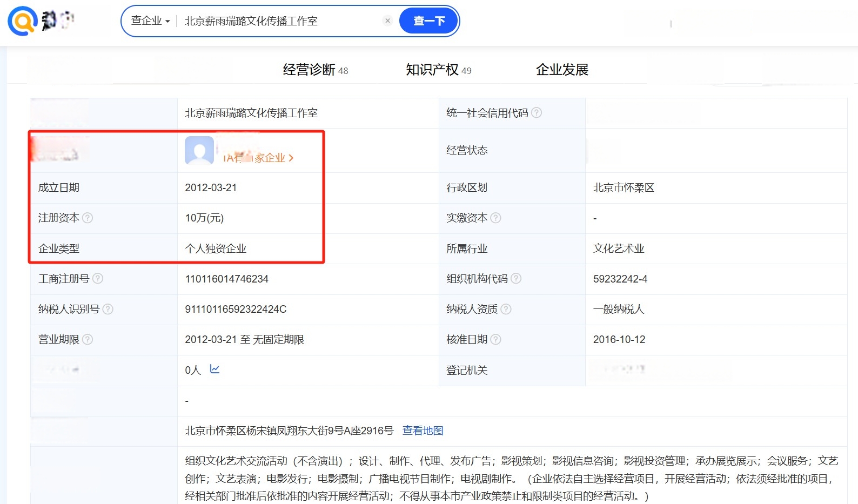Click the 成立日期 label
The height and width of the screenshot is (504, 858).
click(x=59, y=187)
